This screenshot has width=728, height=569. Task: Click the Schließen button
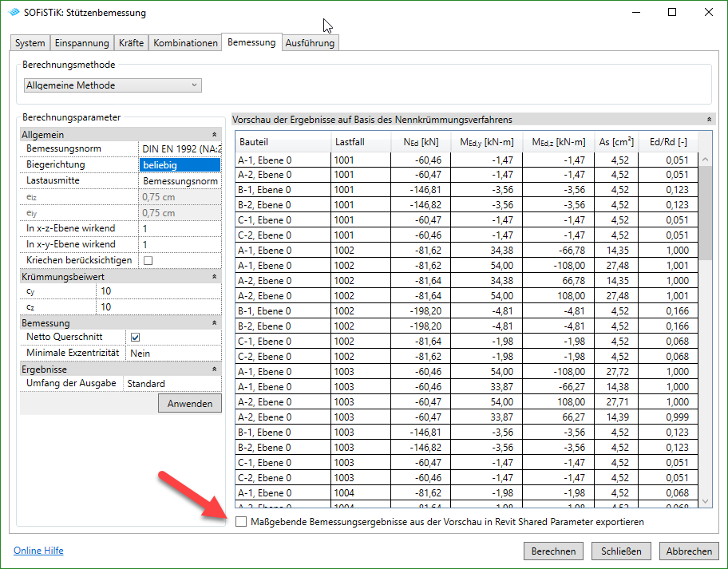pyautogui.click(x=621, y=551)
